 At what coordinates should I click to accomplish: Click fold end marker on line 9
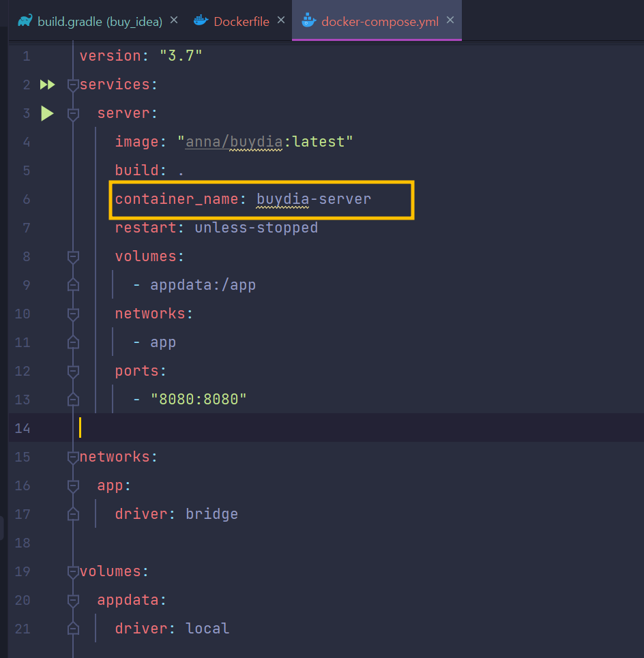click(x=73, y=285)
